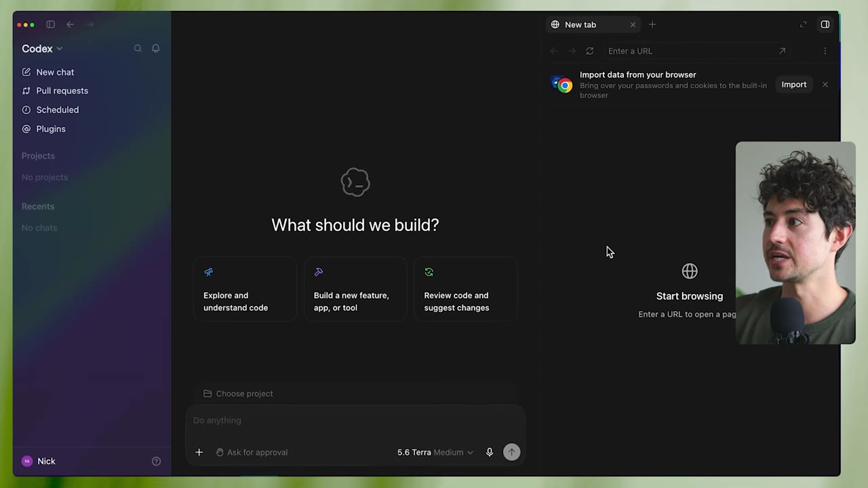Viewport: 868px width, 488px height.
Task: Toggle the left sidebar panel icon
Action: [50, 24]
